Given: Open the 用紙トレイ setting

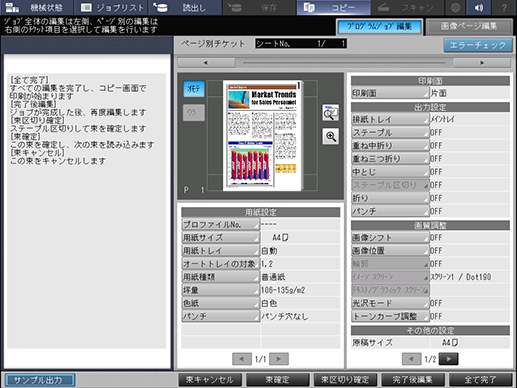Looking at the screenshot, I should (x=220, y=251).
